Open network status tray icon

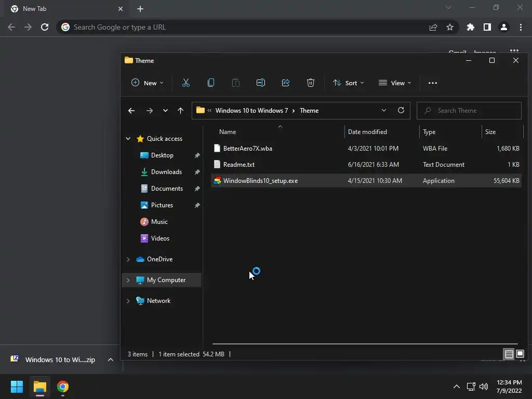click(x=471, y=387)
